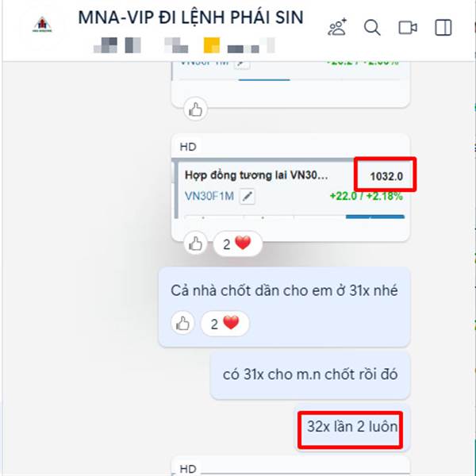
Task: Like the message above the 1032.0 quote
Action: (195, 109)
